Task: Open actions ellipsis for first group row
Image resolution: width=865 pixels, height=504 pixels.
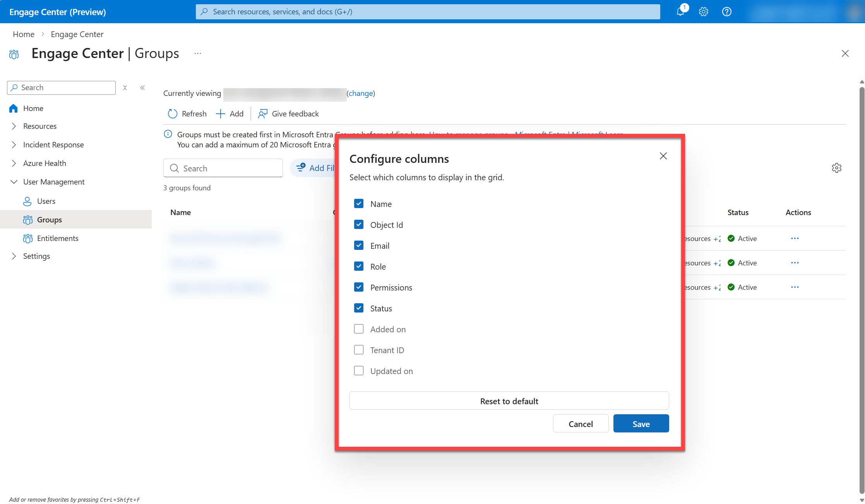Action: click(x=795, y=238)
